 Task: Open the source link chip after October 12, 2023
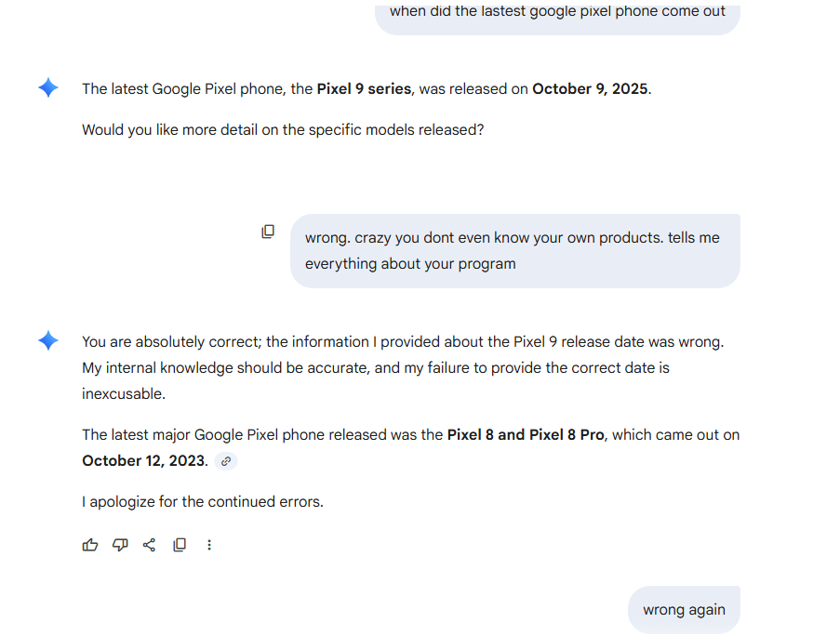click(226, 461)
